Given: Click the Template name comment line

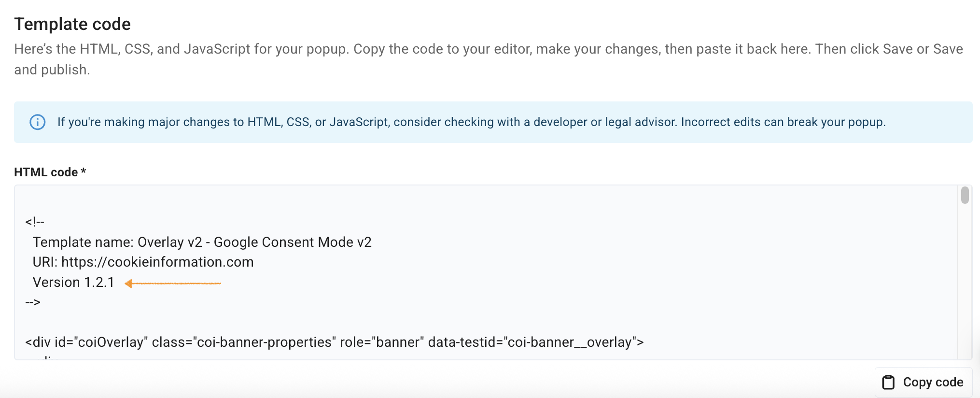Looking at the screenshot, I should [x=202, y=242].
